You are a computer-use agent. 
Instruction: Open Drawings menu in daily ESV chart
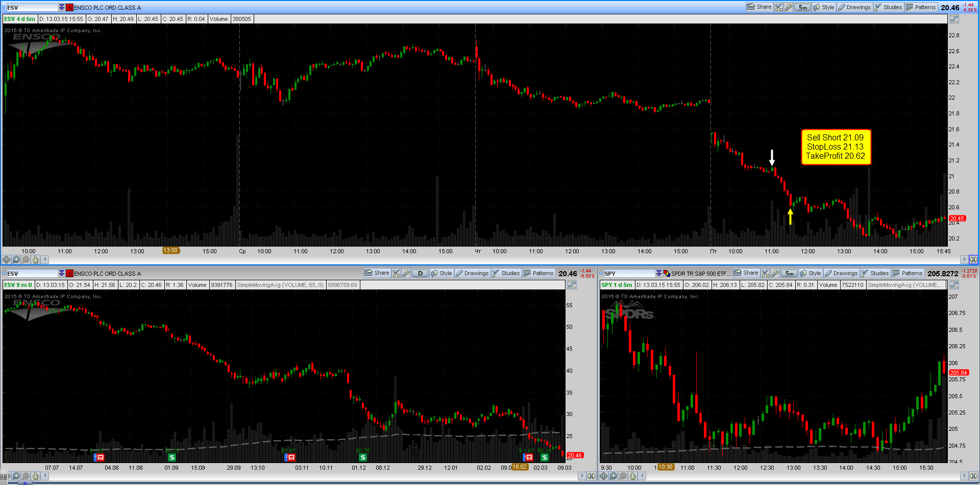pos(472,273)
